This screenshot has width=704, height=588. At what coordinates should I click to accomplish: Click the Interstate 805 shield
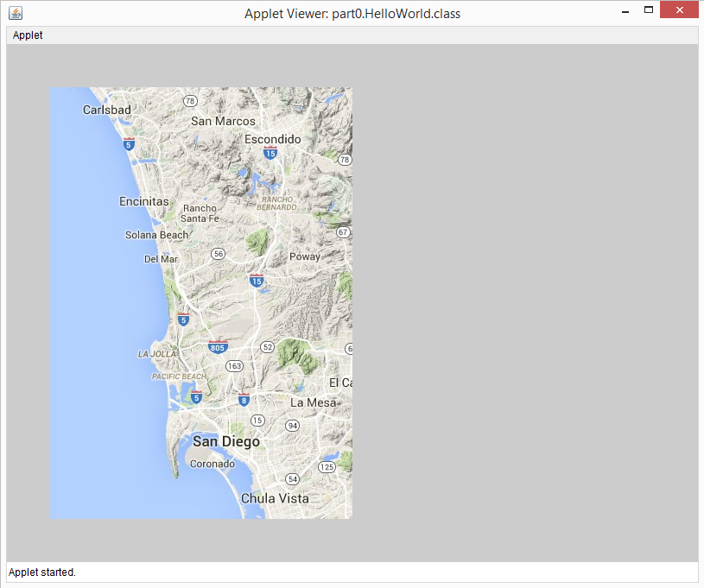coord(218,347)
